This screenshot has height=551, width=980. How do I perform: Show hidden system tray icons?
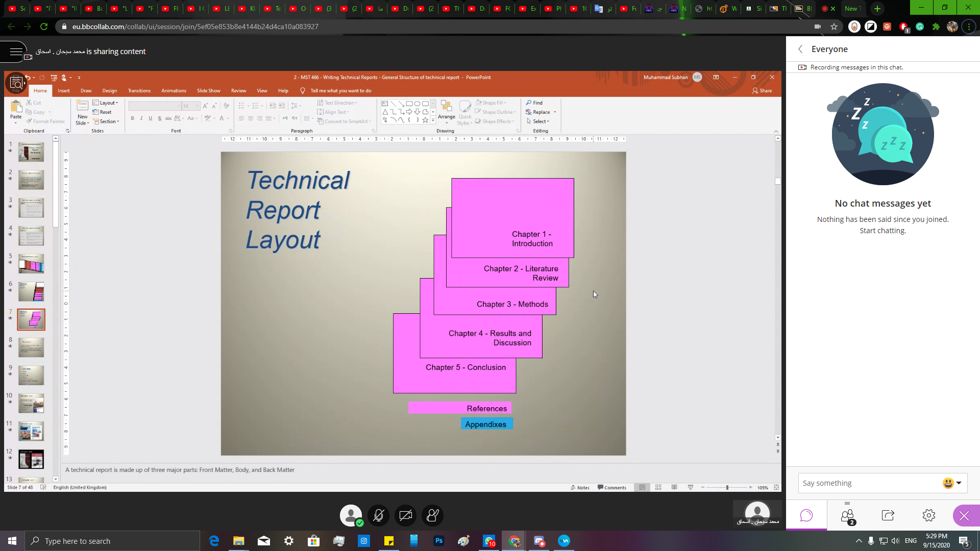859,541
